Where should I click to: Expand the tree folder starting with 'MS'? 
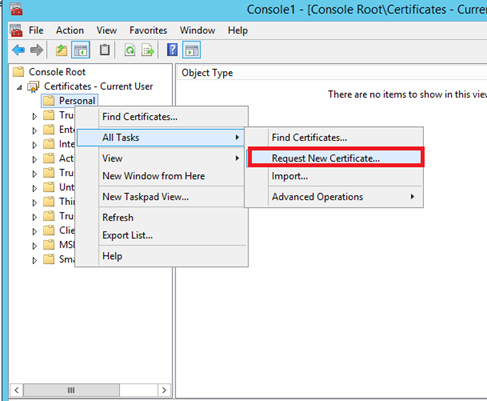point(34,246)
